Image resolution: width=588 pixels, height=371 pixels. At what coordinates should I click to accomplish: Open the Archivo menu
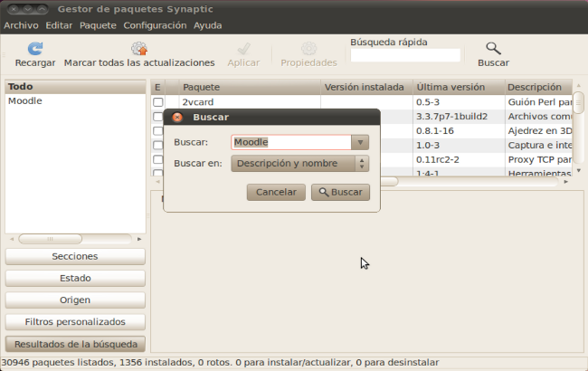21,25
